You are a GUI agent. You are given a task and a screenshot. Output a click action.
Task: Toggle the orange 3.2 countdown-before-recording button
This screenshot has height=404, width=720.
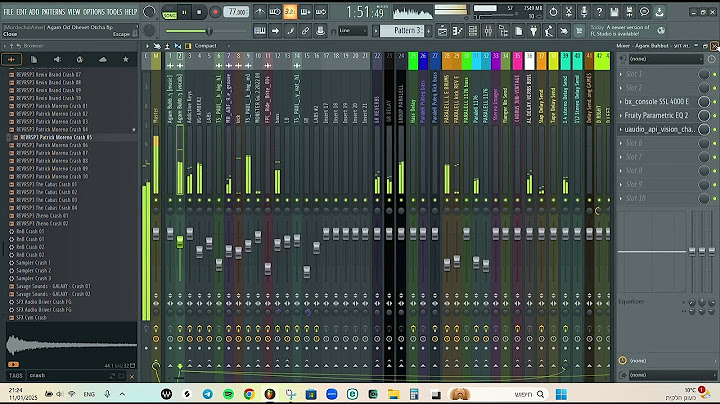(290, 12)
